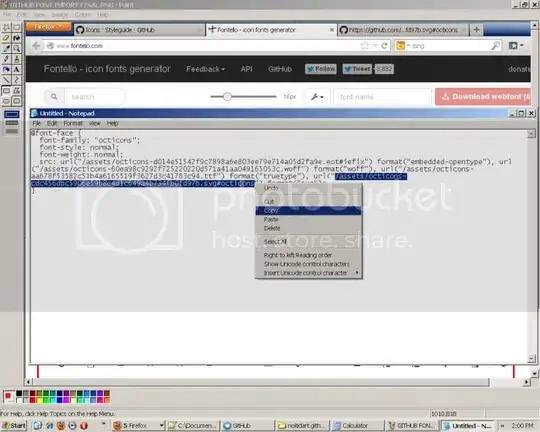Open the orange Firefox menu button

[x=48, y=27]
